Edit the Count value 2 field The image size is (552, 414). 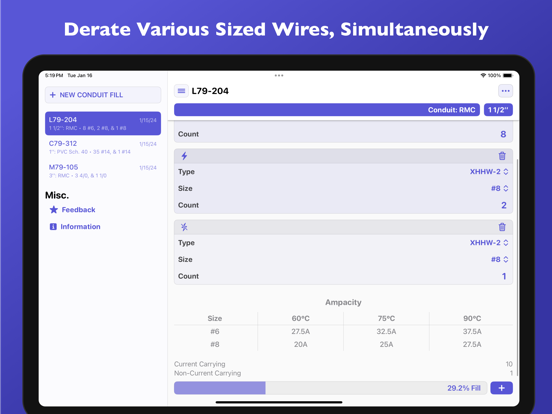(x=504, y=205)
